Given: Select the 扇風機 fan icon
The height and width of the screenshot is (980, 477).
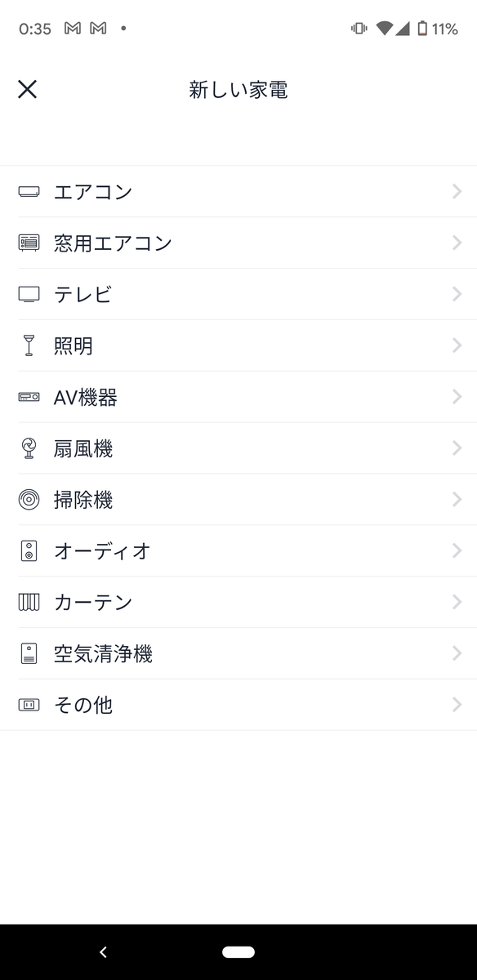Looking at the screenshot, I should click(29, 448).
